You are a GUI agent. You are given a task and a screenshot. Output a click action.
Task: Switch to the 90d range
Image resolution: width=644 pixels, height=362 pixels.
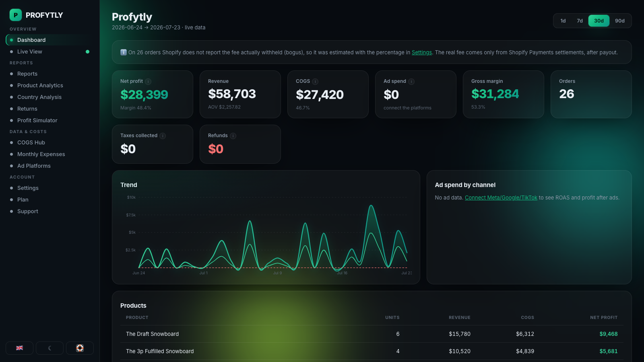(x=620, y=21)
